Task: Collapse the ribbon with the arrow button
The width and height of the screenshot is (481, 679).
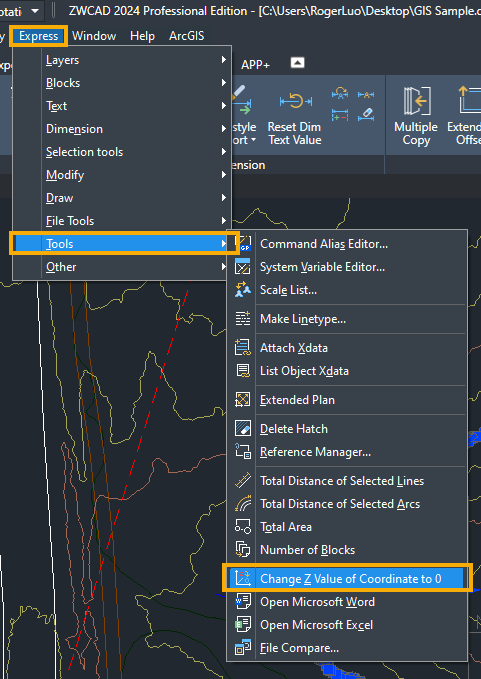Action: click(297, 63)
